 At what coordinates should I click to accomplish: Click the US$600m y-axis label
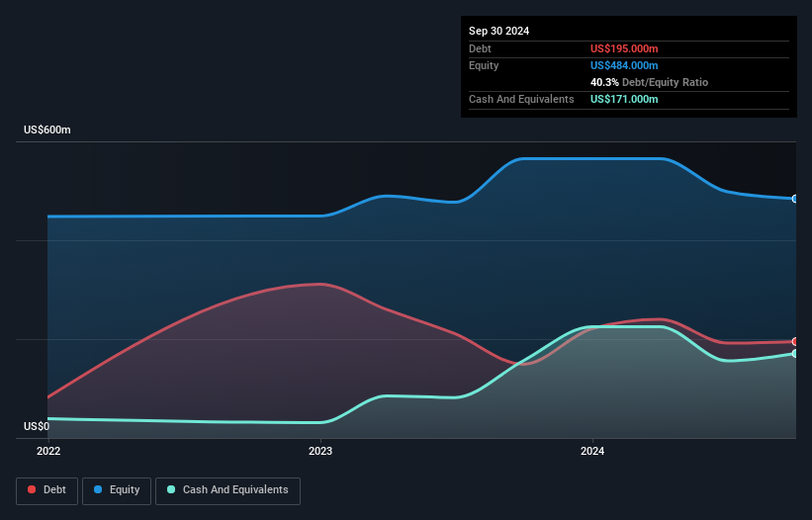pos(47,130)
